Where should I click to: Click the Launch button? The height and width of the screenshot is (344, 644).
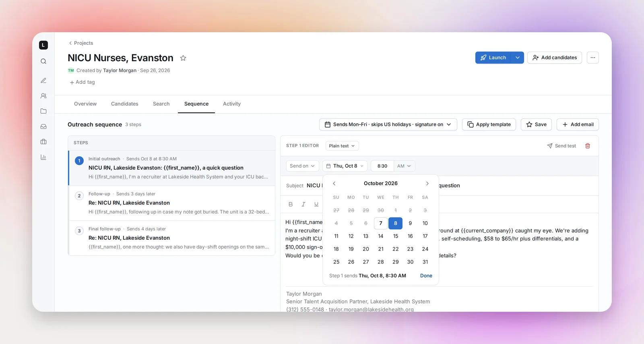point(493,58)
